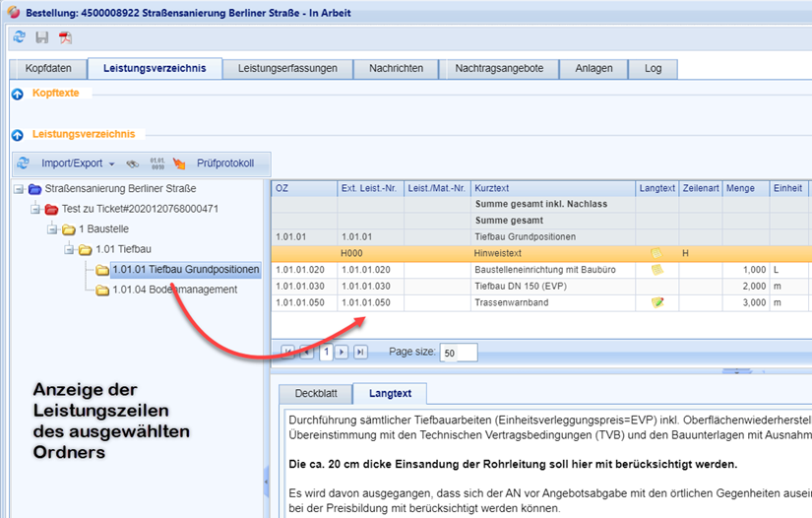
Task: Open Langtext note icon in Hinweistext row
Action: (x=656, y=253)
